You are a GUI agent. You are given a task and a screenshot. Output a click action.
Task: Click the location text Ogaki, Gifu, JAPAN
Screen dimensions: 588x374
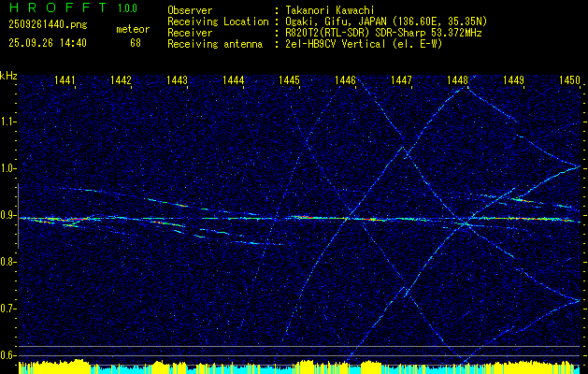tap(337, 22)
